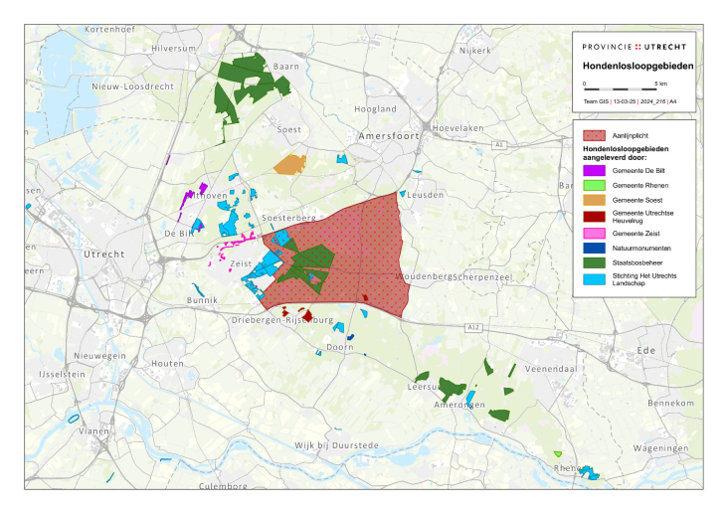Select the 'Staatsbosbeheer' legend label

coord(637,263)
